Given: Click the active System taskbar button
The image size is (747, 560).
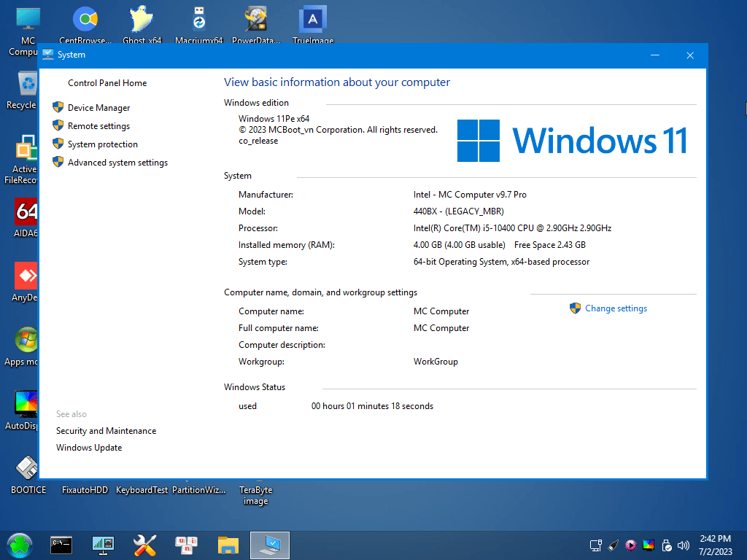Looking at the screenshot, I should click(x=270, y=545).
